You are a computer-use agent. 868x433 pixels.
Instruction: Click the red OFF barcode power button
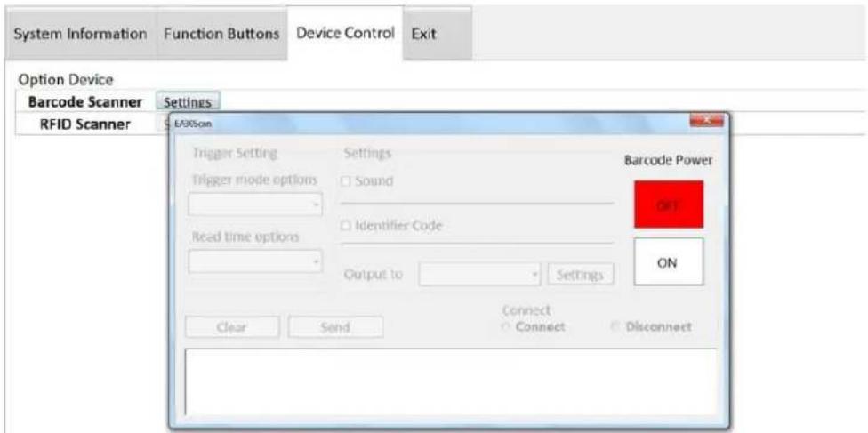pyautogui.click(x=668, y=204)
